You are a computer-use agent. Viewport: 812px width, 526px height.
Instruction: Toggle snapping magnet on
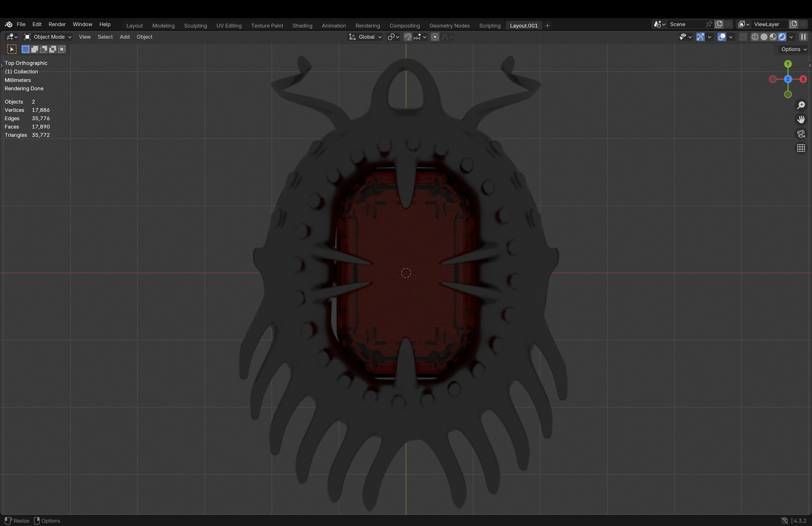[x=408, y=37]
